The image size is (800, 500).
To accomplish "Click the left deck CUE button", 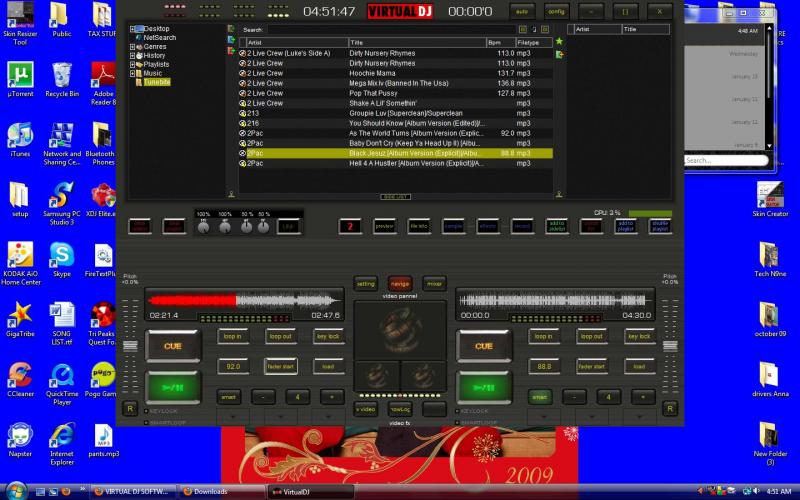I will (173, 346).
